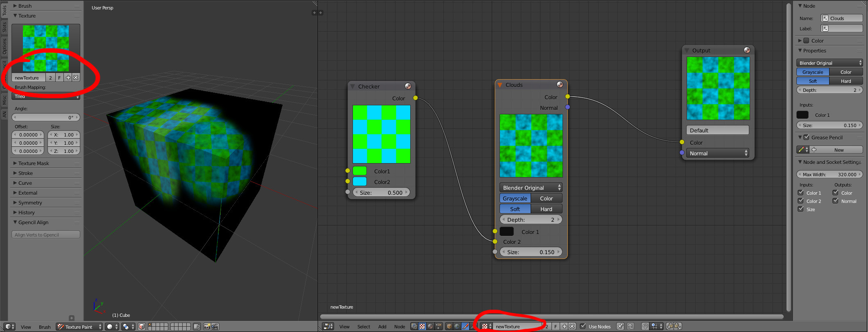Expand the Stroke panel
This screenshot has width=868, height=332.
pyautogui.click(x=25, y=173)
